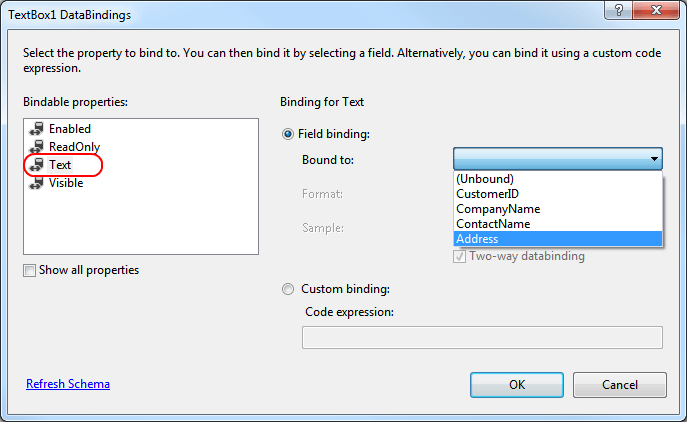
Task: Choose (Unbound) from the dropdown list
Action: [x=486, y=179]
